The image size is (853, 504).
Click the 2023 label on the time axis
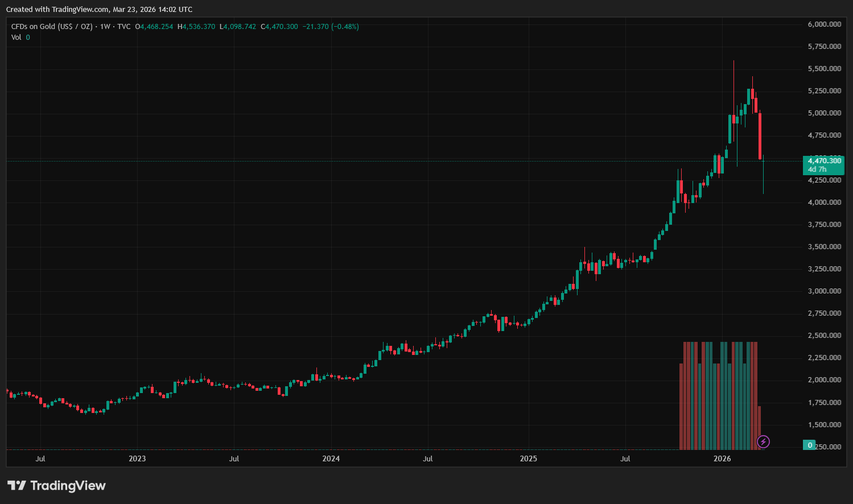point(137,458)
